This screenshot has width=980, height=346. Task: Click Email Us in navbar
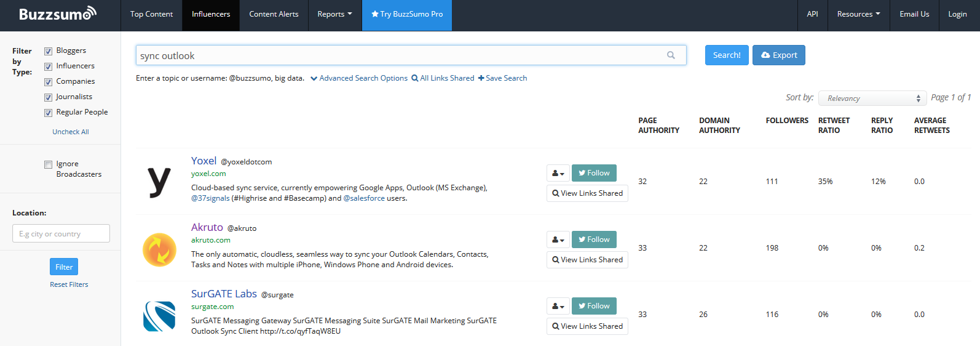pos(914,14)
